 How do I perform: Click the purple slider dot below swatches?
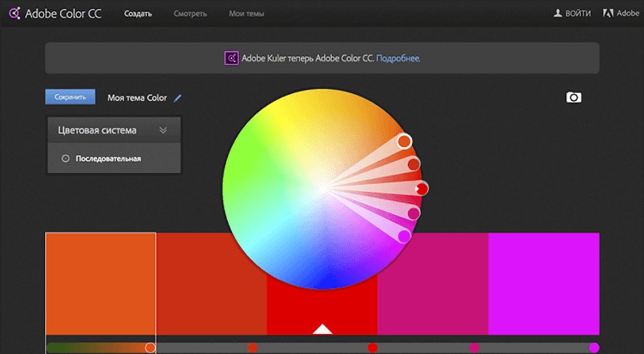pos(594,348)
